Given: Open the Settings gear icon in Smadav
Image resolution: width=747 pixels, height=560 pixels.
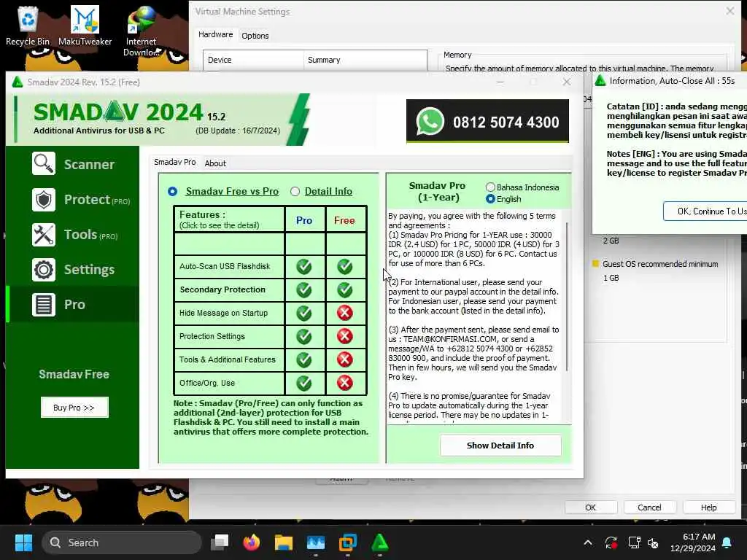Looking at the screenshot, I should click(x=43, y=270).
